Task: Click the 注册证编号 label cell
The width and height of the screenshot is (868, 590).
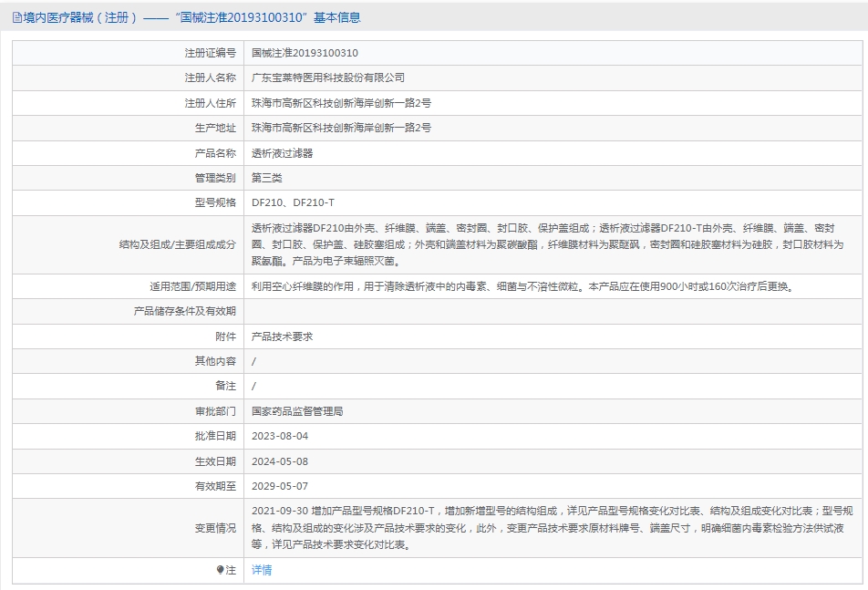Action: [x=129, y=53]
